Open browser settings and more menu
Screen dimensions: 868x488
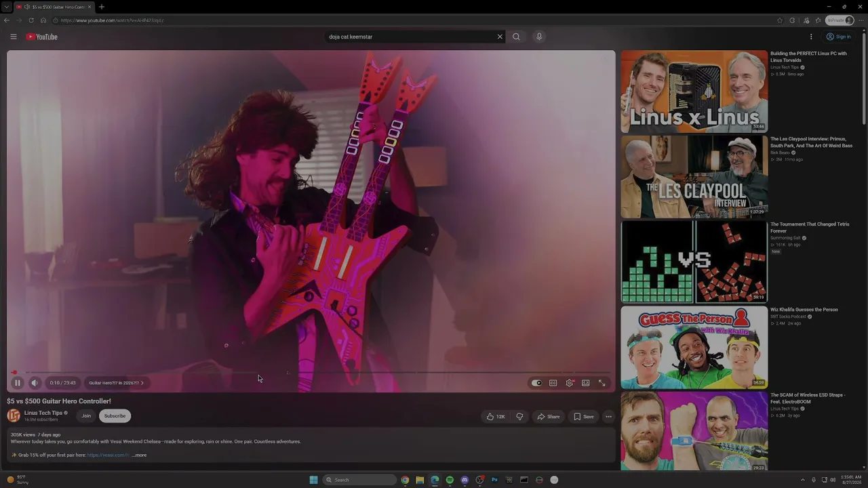pyautogui.click(x=861, y=20)
